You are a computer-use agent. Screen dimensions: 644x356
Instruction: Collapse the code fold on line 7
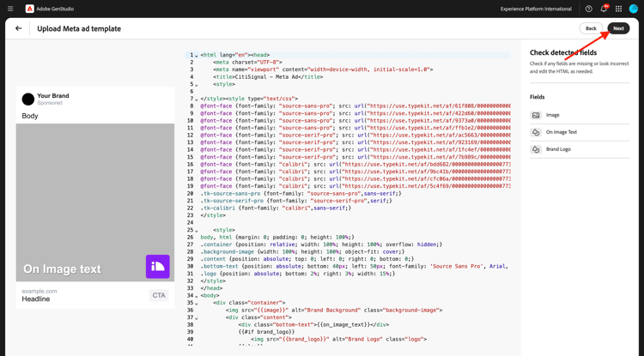(197, 100)
